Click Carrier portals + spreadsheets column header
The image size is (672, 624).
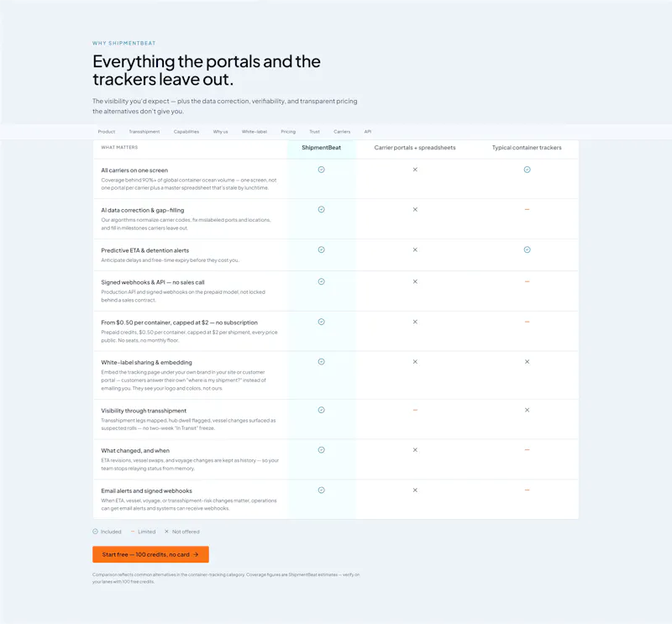point(415,148)
